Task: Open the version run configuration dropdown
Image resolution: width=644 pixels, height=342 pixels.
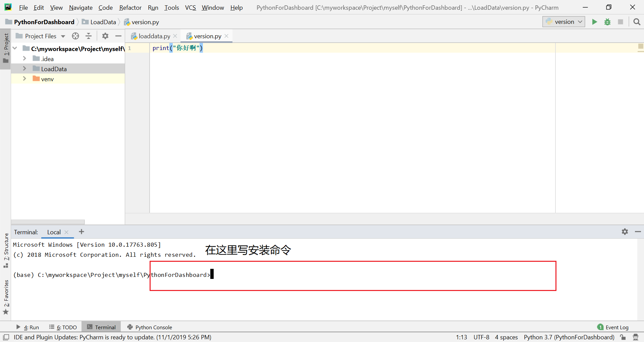Action: pos(564,22)
